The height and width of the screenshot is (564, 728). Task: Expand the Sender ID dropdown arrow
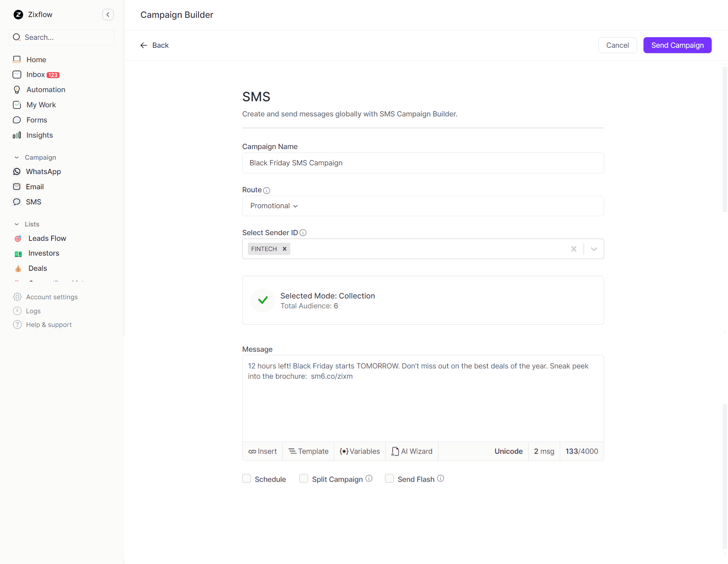594,249
